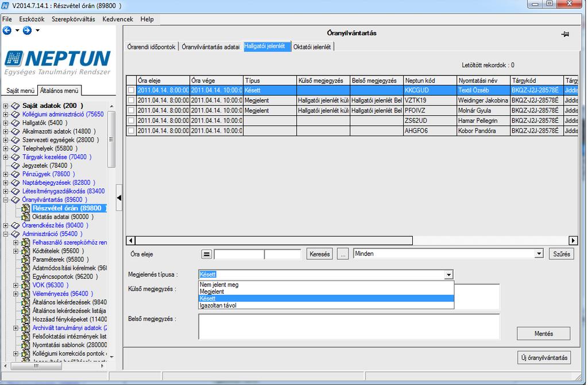
Task: Click the Keresés button
Action: 319,254
